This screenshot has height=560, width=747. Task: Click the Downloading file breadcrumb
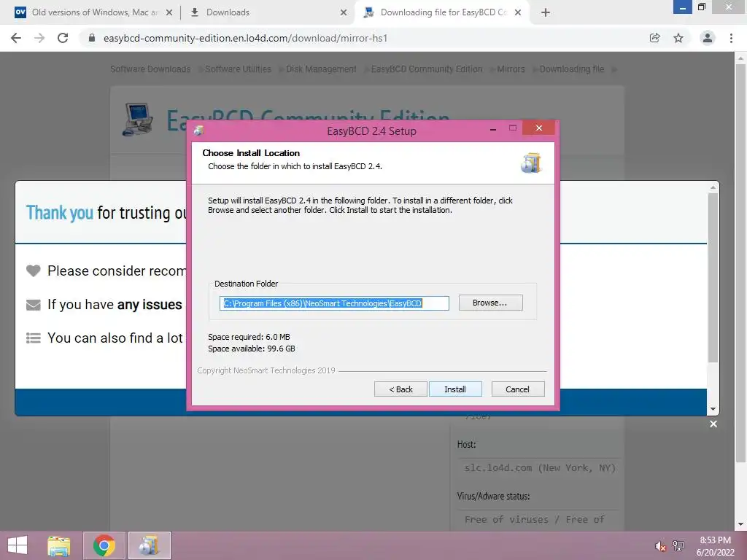click(572, 69)
